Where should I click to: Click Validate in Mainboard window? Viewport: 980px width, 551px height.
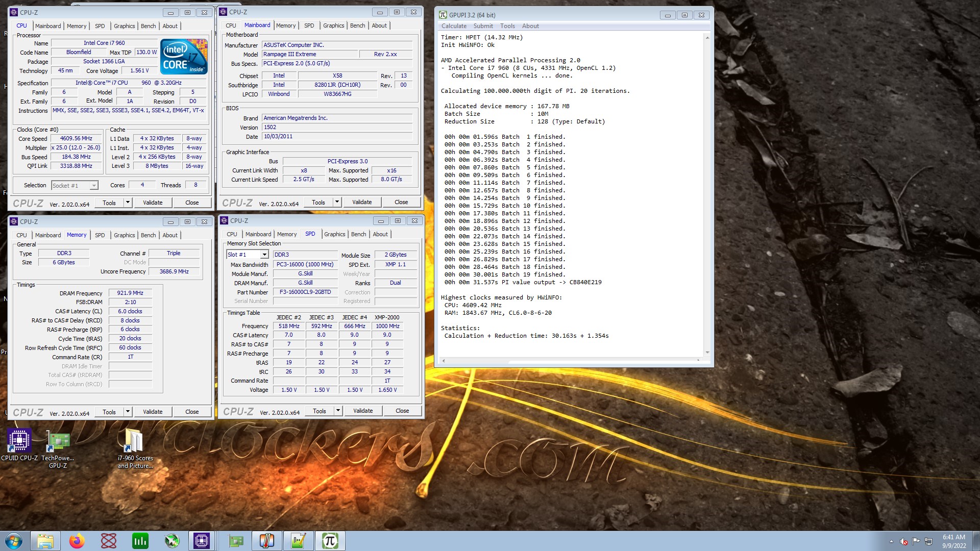pyautogui.click(x=362, y=202)
